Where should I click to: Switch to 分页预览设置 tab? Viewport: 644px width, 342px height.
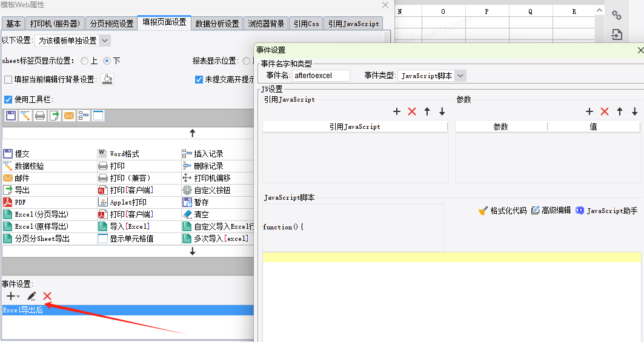(x=111, y=24)
